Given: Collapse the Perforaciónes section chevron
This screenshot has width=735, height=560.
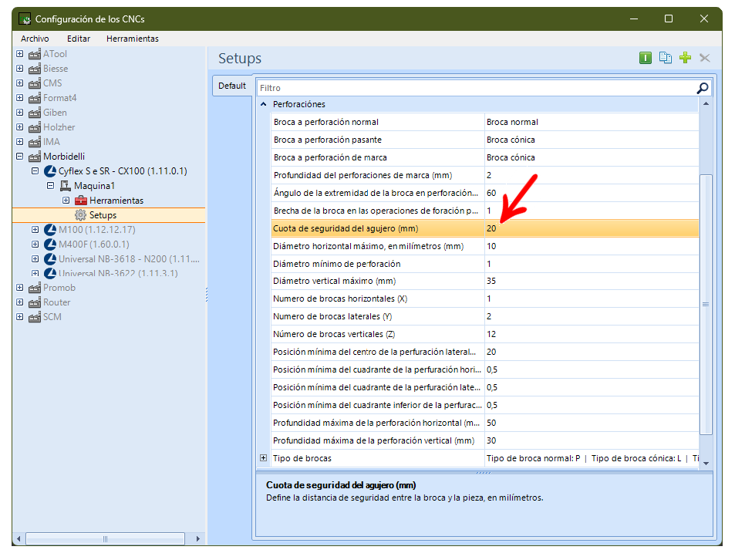Looking at the screenshot, I should (264, 104).
